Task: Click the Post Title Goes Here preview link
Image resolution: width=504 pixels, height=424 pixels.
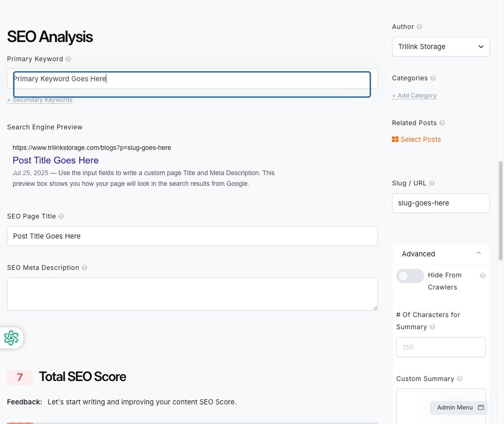Action: (x=56, y=160)
